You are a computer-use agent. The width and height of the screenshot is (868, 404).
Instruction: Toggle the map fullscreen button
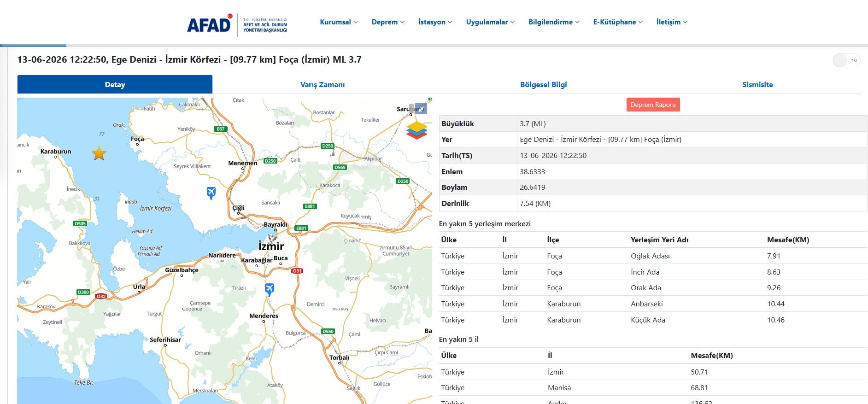421,108
